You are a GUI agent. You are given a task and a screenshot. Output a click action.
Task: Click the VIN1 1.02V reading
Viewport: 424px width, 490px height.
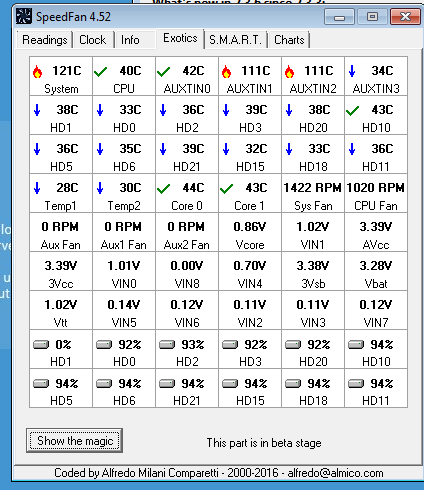point(313,232)
